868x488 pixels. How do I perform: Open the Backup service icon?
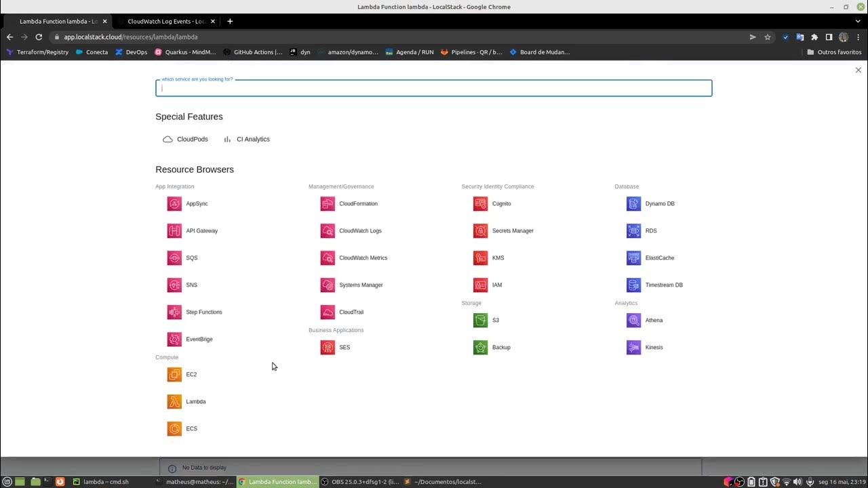(481, 347)
